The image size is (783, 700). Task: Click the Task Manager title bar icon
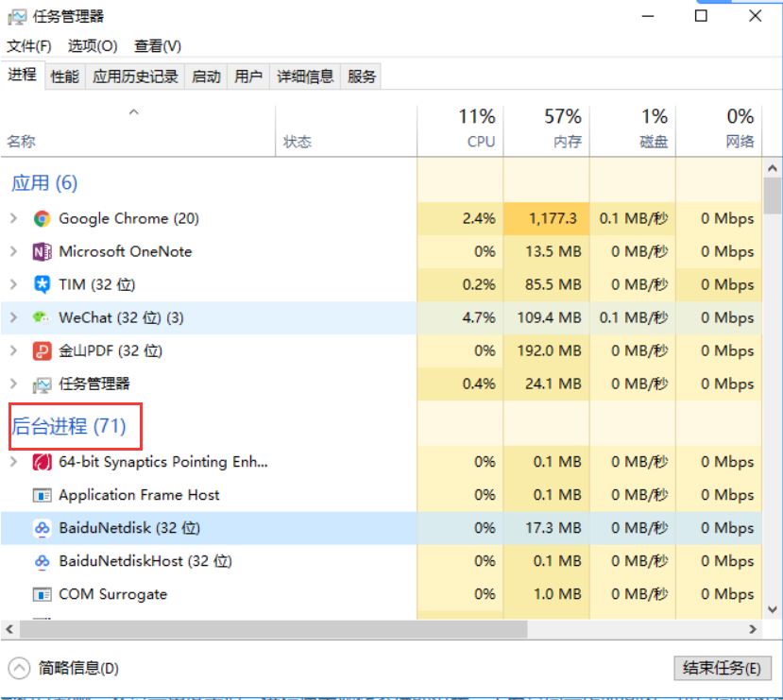(17, 17)
